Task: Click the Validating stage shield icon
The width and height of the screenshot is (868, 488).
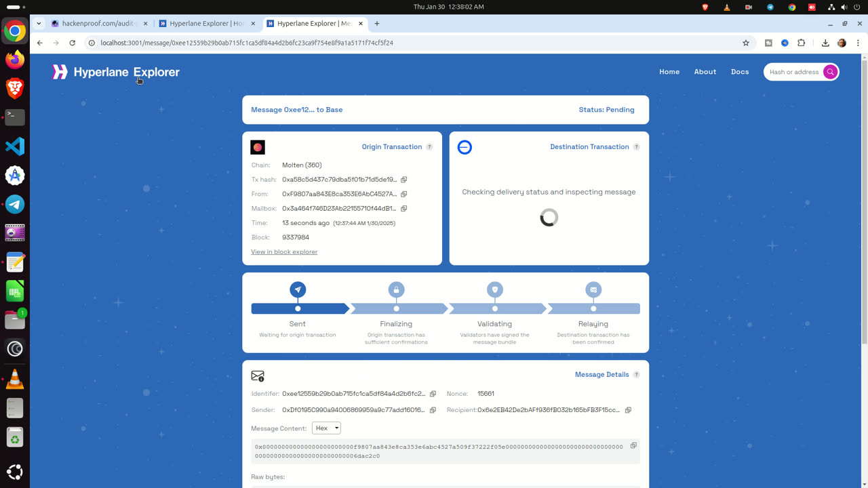Action: pos(495,289)
